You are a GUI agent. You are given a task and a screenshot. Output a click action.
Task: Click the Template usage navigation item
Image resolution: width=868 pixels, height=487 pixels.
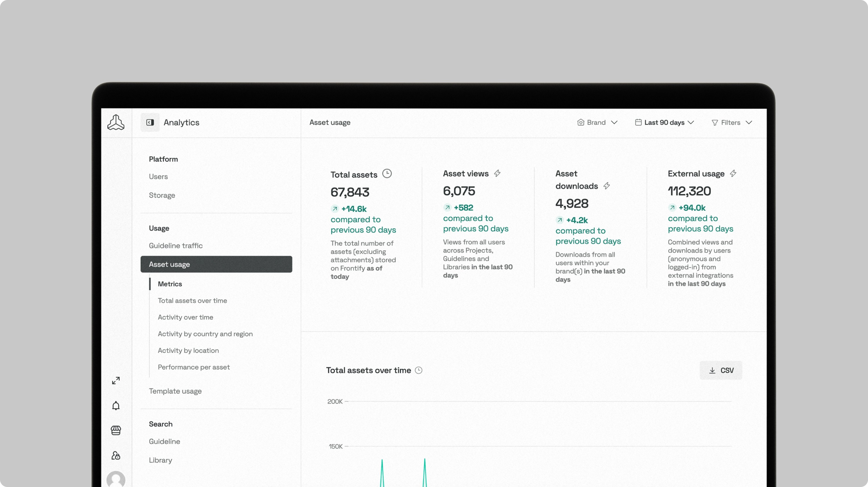click(175, 390)
